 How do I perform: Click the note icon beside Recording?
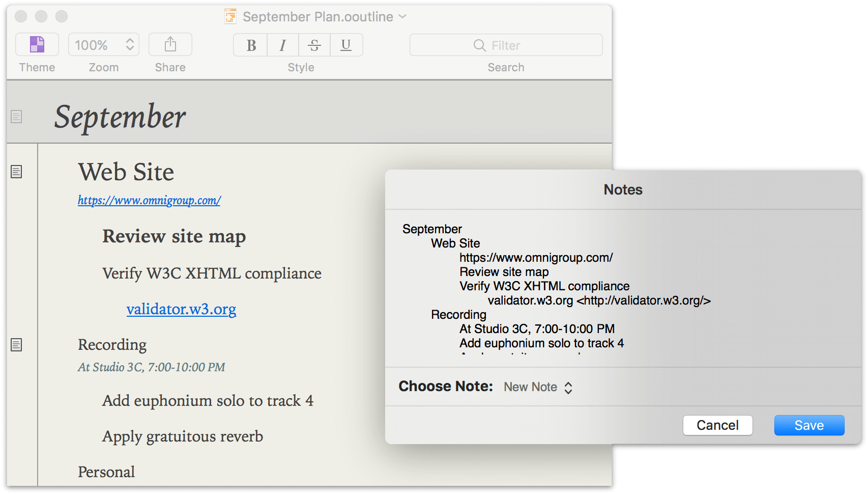coord(16,345)
